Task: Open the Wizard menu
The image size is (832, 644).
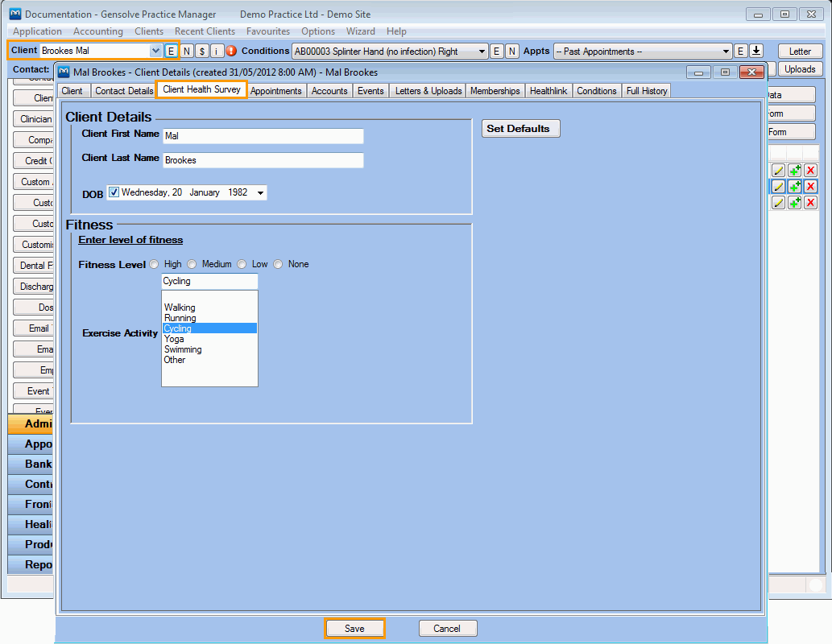Action: [x=360, y=31]
